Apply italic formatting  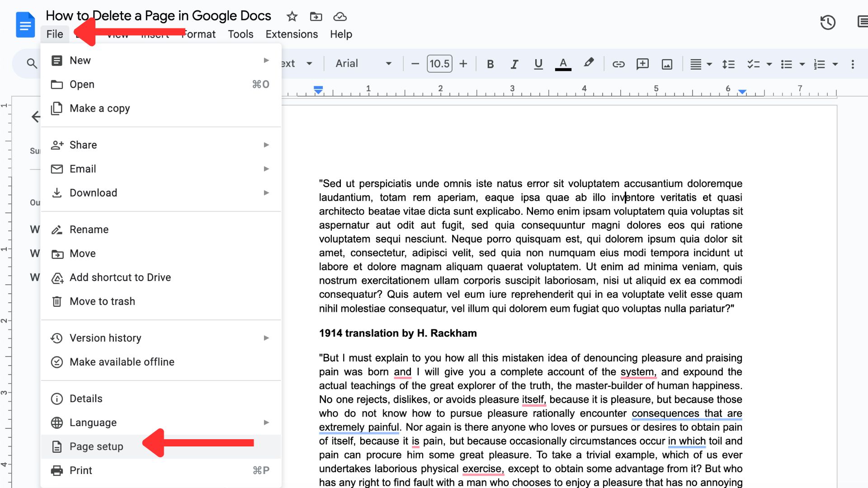(x=514, y=64)
